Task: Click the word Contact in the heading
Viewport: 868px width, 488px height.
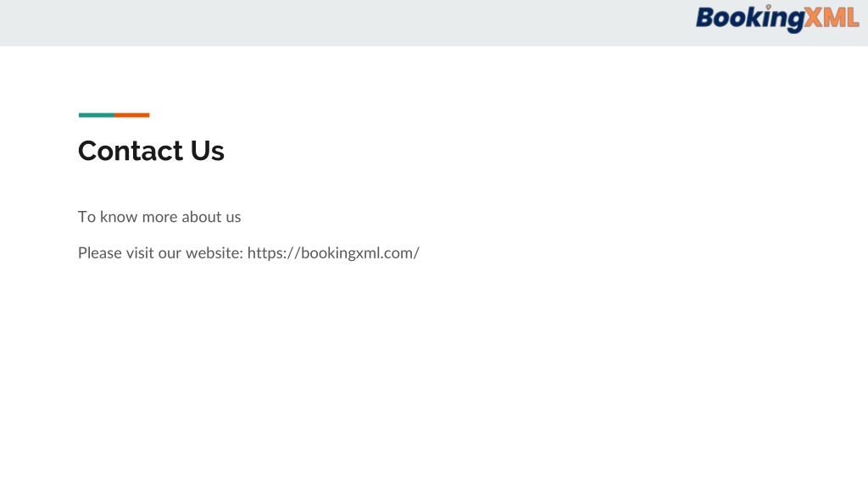Action: 131,151
